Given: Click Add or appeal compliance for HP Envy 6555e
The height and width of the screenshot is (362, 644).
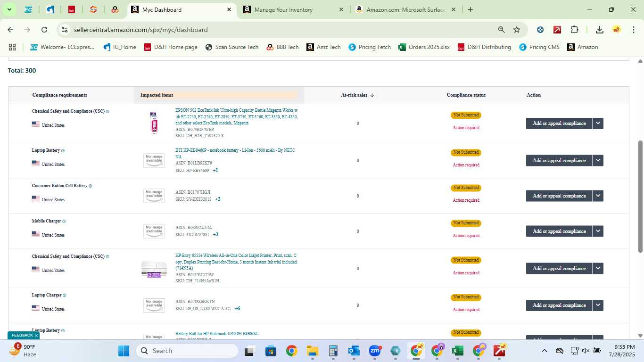Looking at the screenshot, I should tap(559, 269).
